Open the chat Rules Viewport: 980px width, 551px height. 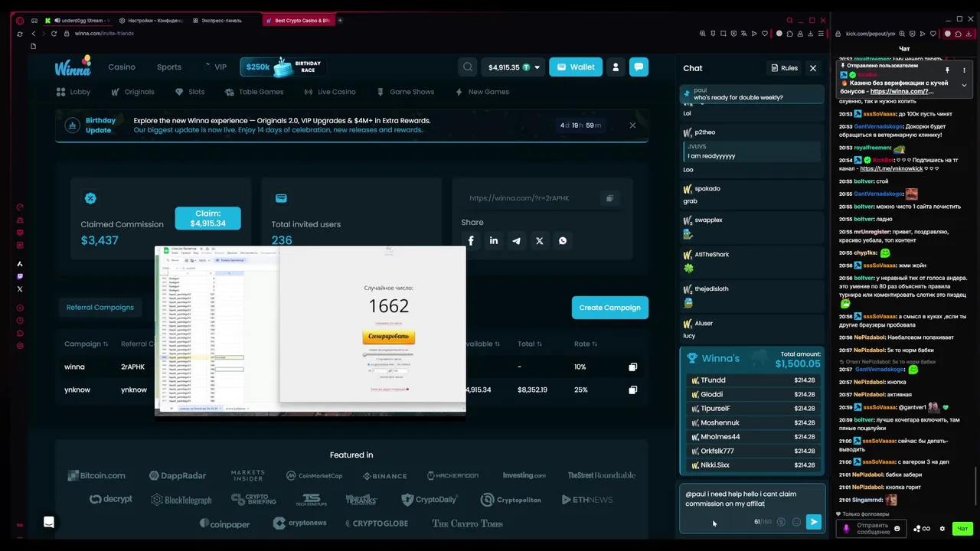tap(784, 68)
